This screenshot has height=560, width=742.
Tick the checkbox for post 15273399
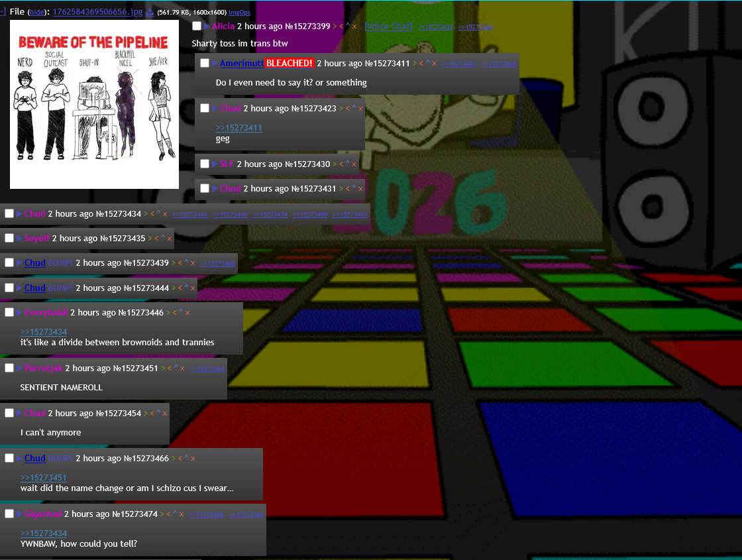[x=197, y=26]
